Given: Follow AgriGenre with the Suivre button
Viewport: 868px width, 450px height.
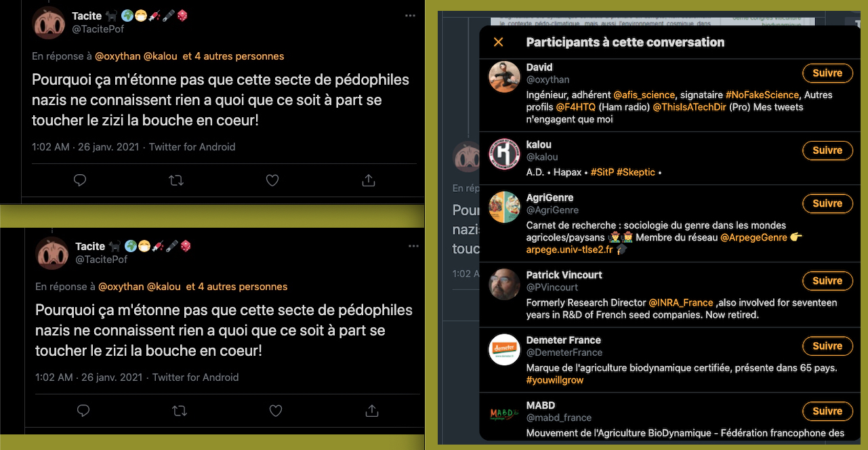Looking at the screenshot, I should pos(827,203).
